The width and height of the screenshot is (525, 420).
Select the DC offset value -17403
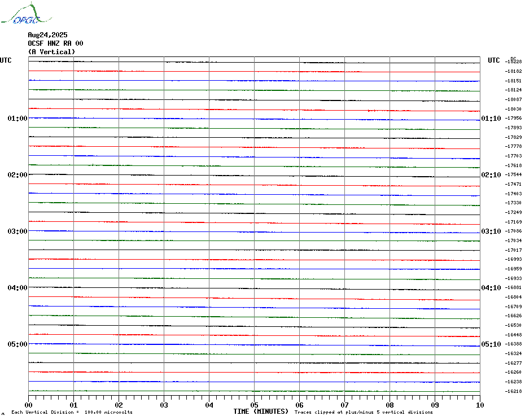pos(513,194)
